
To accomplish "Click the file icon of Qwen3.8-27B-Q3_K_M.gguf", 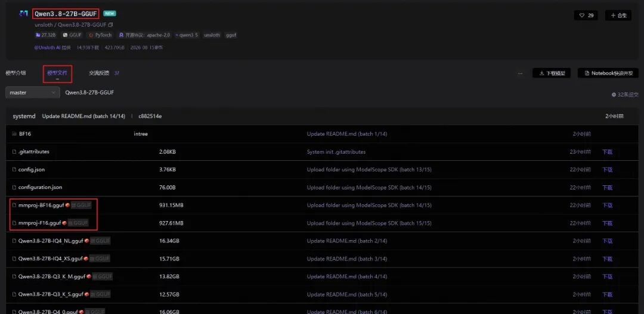I will pos(14,276).
